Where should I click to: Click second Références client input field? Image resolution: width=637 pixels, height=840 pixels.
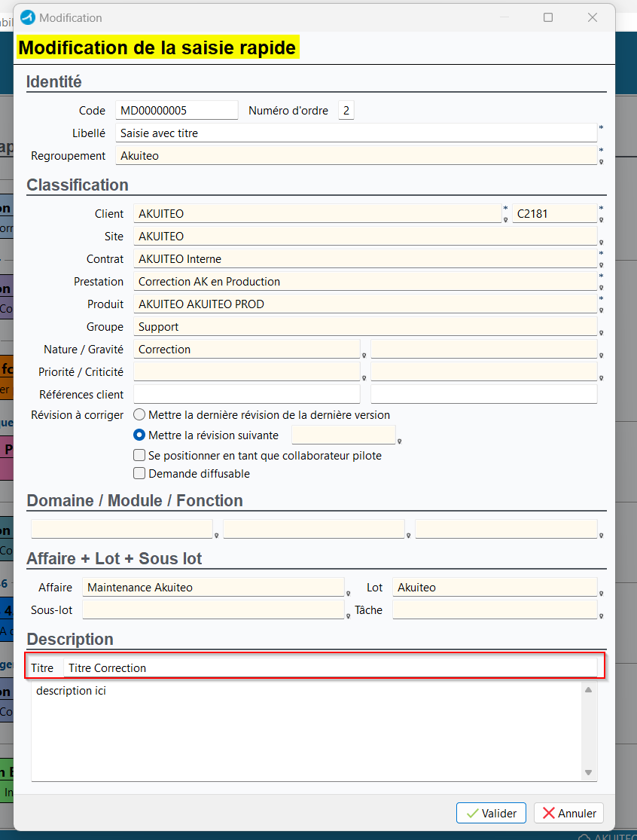tap(484, 394)
